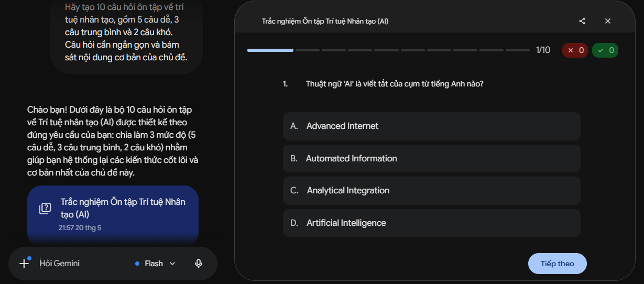The image size is (644, 284).
Task: Click the quiz card icon beside title
Action: pyautogui.click(x=45, y=209)
